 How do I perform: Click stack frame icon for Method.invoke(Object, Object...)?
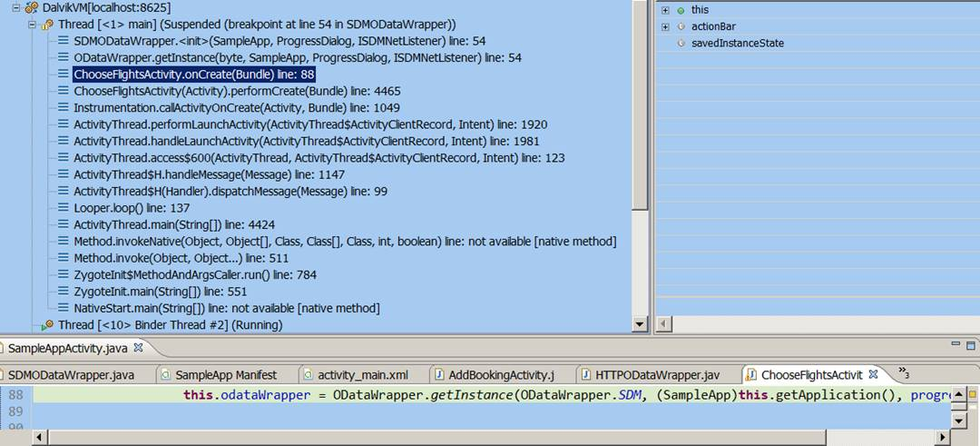tap(64, 258)
